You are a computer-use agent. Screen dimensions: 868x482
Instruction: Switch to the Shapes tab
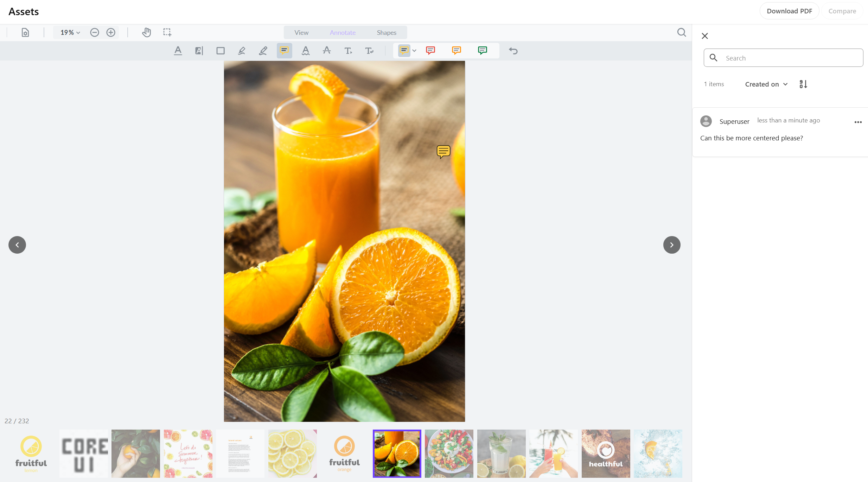click(x=386, y=32)
